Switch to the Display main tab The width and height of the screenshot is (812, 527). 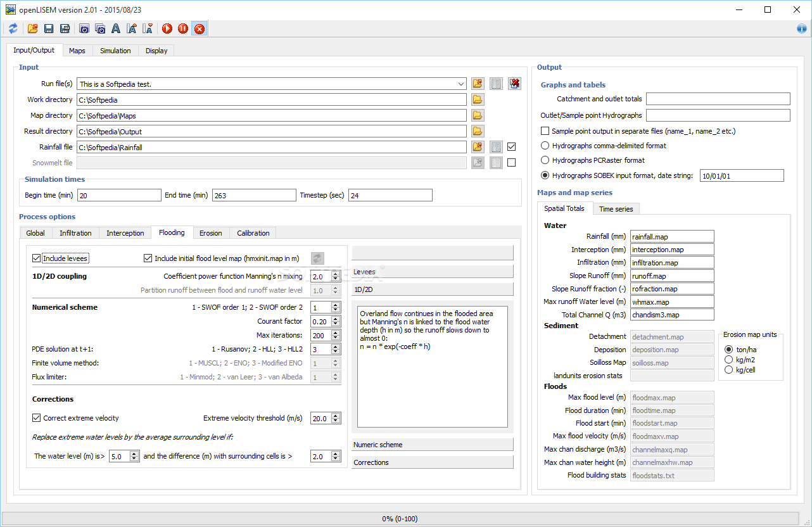tap(156, 51)
